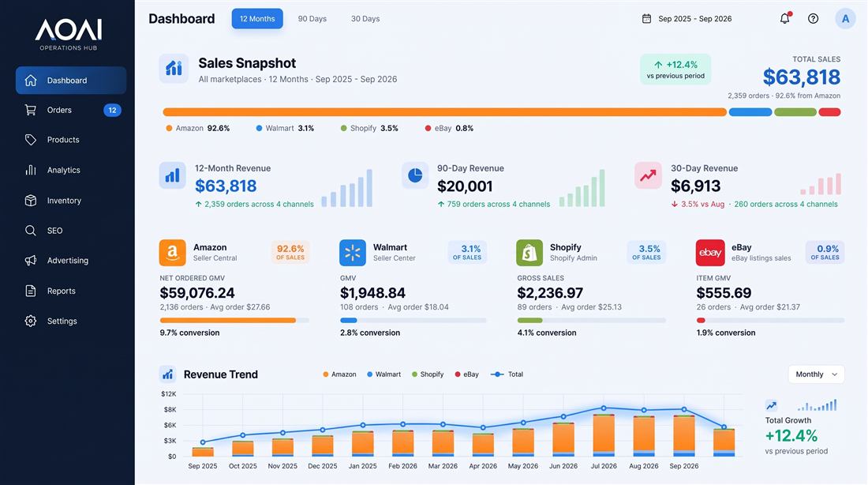Click the 30-Day Revenue trend icon
Viewport: 868px width, 485px height.
tap(648, 175)
